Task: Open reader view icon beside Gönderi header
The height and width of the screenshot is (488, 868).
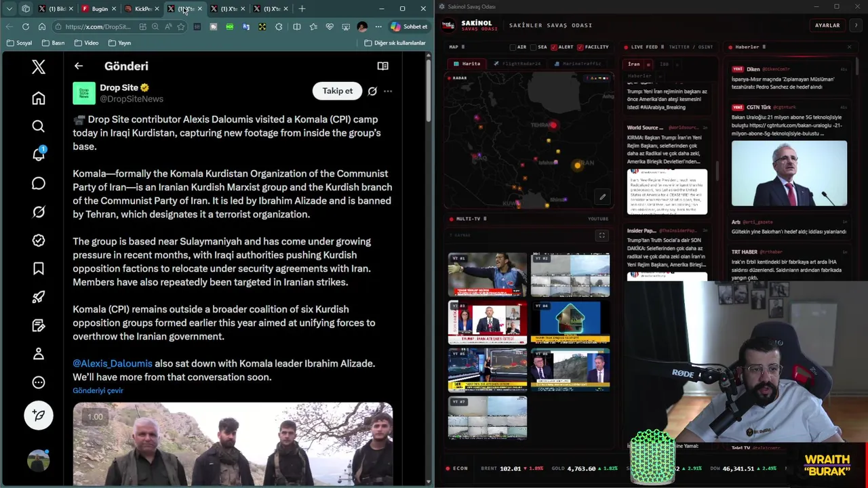Action: [382, 66]
